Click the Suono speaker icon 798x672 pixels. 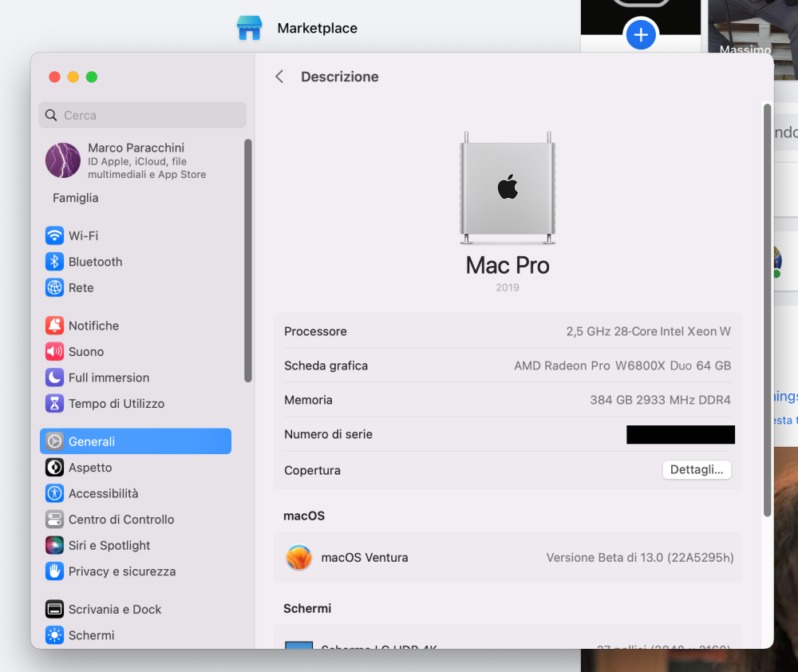54,351
